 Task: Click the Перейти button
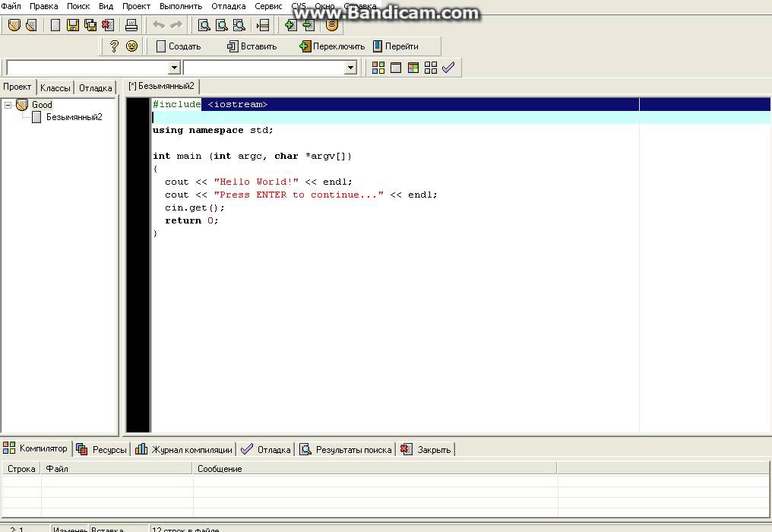click(396, 46)
